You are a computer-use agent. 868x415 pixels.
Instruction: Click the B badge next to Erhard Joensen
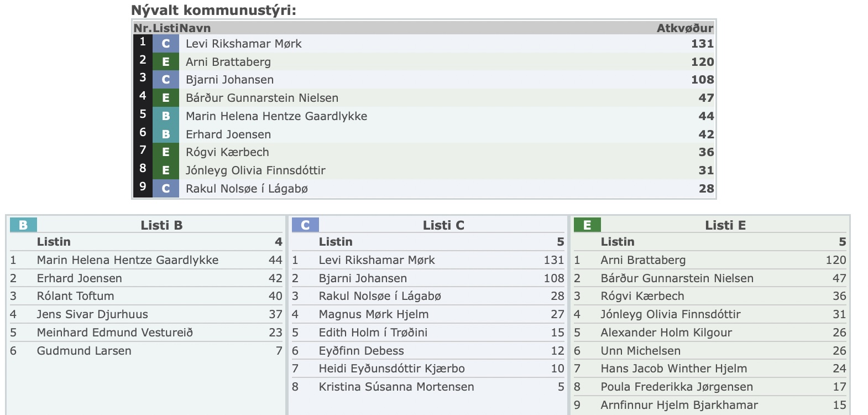coord(166,134)
